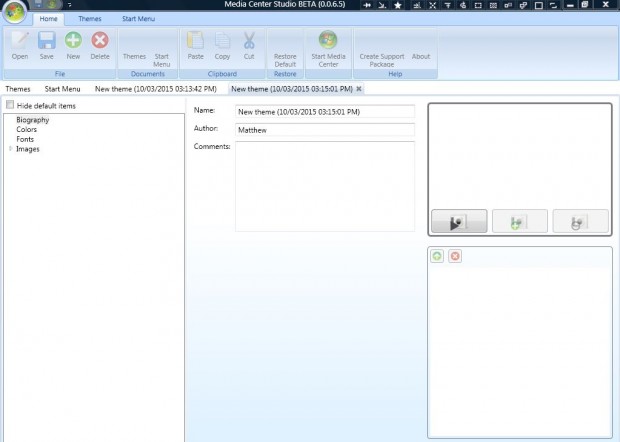Click the About button in Help group

tap(421, 57)
